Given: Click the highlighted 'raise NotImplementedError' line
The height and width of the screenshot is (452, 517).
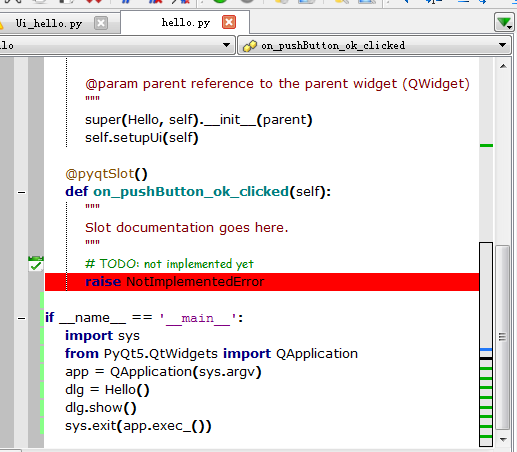Looking at the screenshot, I should pyautogui.click(x=262, y=282).
